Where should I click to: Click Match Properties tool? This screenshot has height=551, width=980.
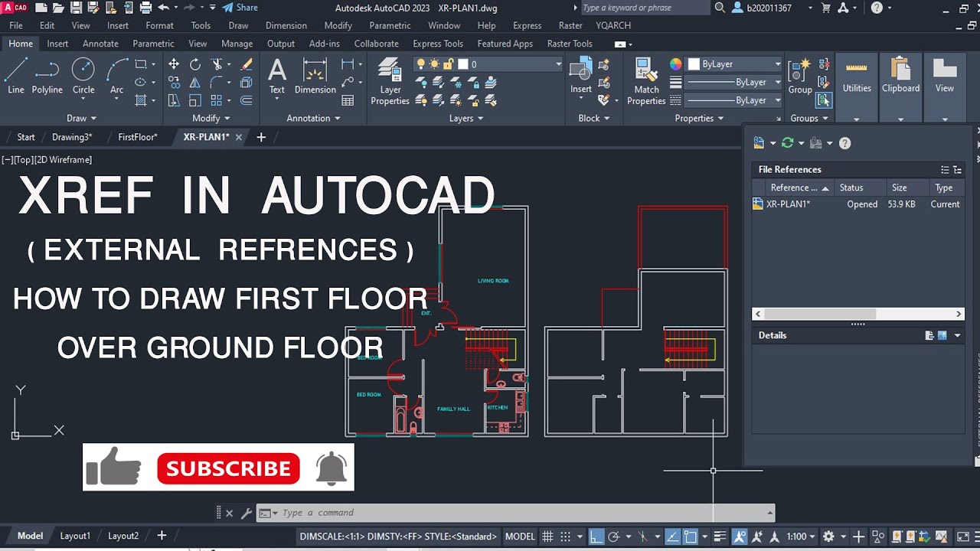pos(646,81)
